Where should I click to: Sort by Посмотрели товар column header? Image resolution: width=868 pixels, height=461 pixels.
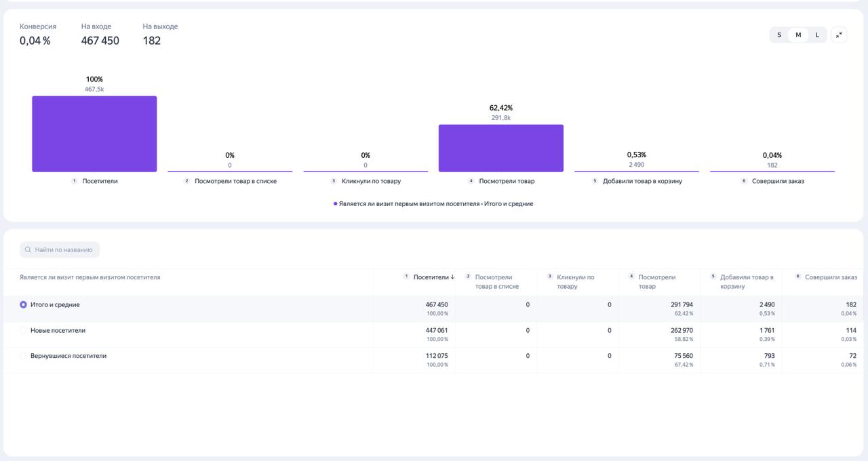point(656,281)
